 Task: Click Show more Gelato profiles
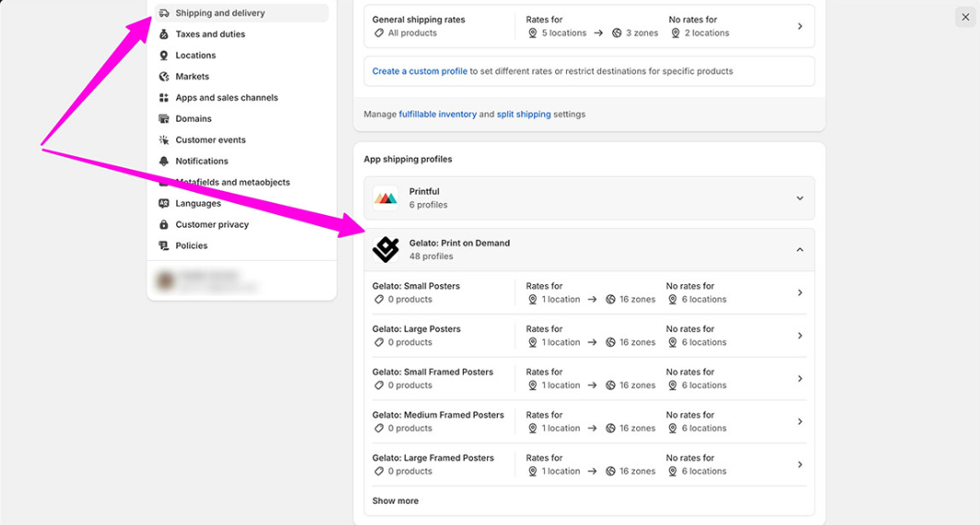pos(396,501)
